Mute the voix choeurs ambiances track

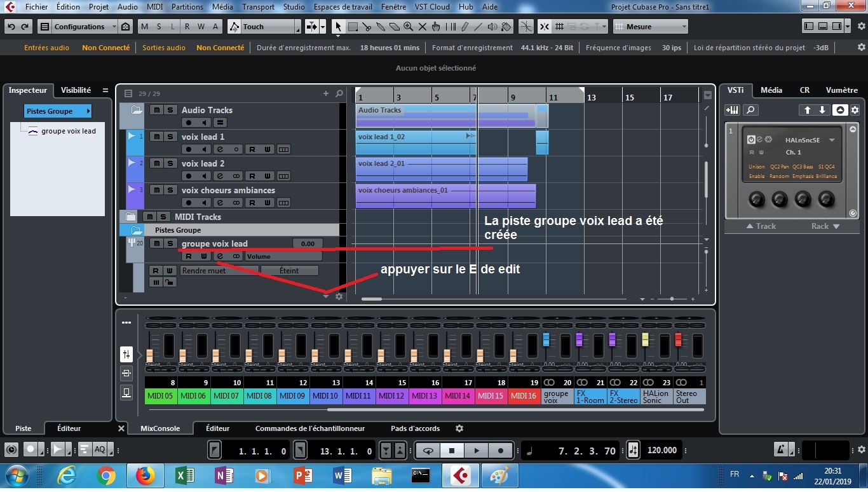(156, 190)
